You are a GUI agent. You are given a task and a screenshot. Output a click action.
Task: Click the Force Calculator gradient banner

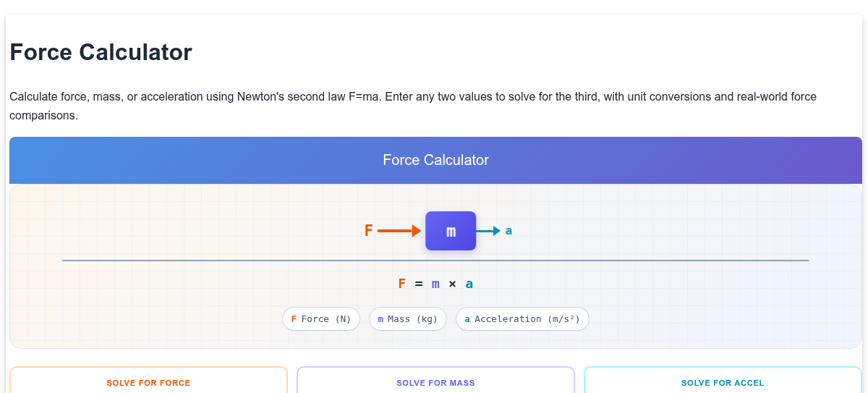click(435, 160)
